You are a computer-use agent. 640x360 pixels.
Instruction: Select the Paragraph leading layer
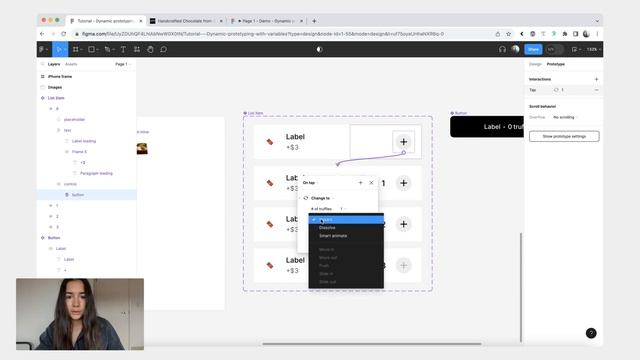(x=96, y=173)
